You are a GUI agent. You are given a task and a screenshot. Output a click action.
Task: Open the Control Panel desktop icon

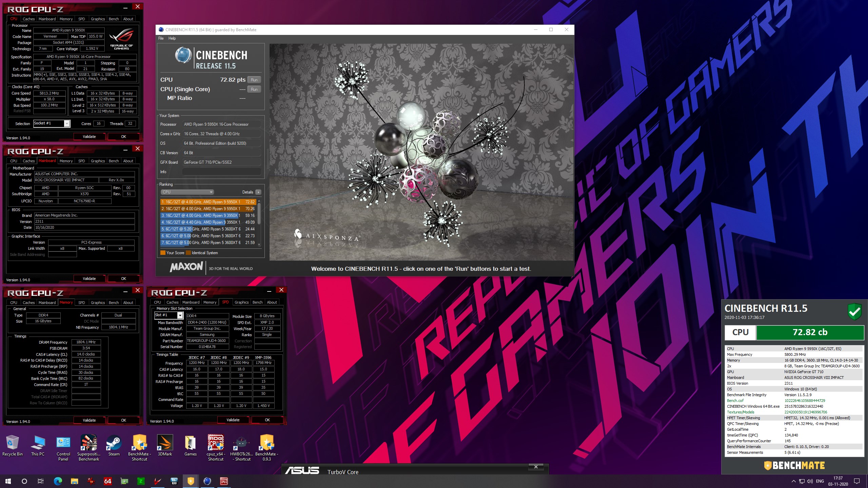[63, 448]
